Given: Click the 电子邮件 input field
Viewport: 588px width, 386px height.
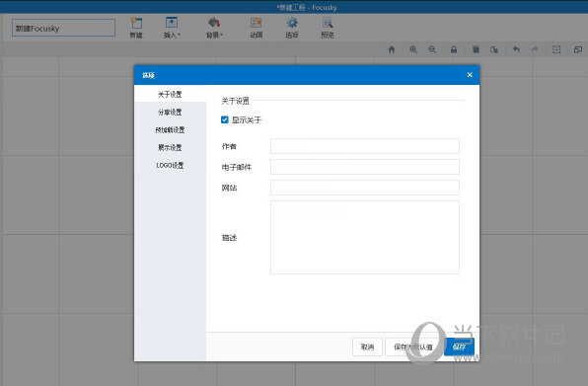Looking at the screenshot, I should click(x=365, y=167).
